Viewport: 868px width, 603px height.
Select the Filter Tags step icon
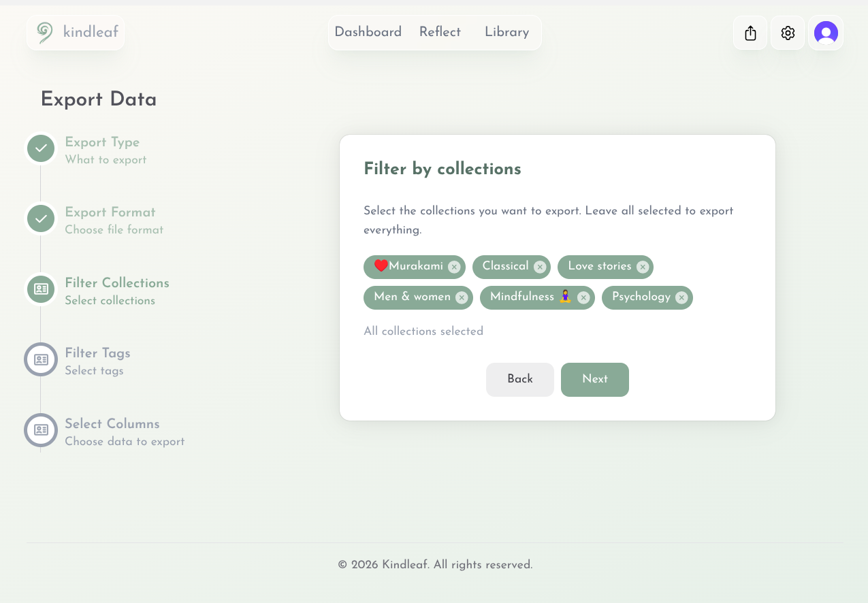(40, 359)
